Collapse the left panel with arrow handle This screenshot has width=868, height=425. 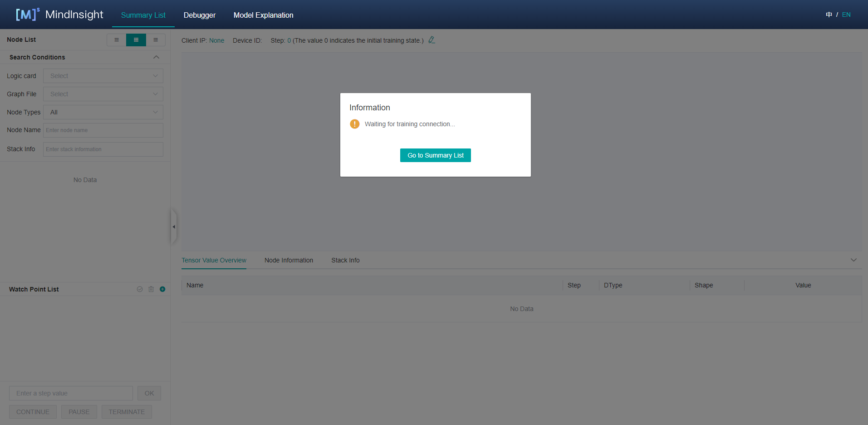(173, 227)
